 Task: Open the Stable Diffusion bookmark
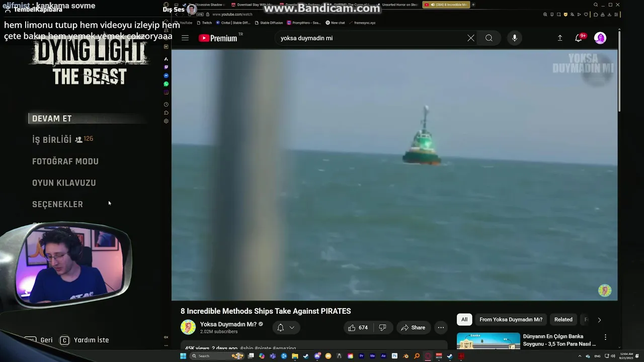click(269, 23)
